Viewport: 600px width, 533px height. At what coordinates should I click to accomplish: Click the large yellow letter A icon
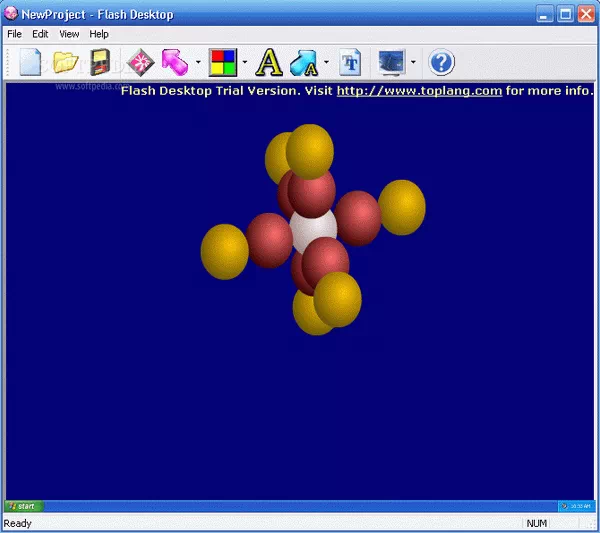pyautogui.click(x=269, y=63)
